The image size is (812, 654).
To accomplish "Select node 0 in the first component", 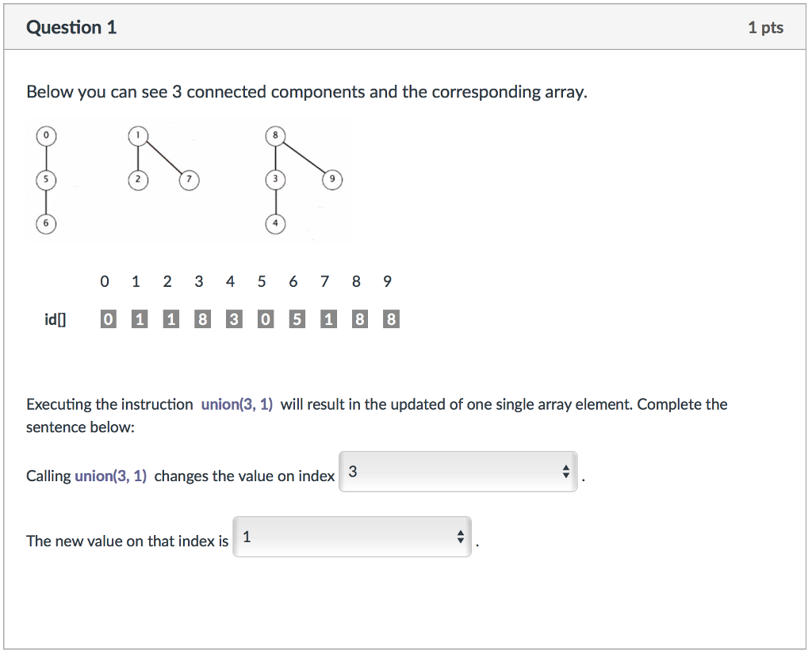I will tap(46, 135).
